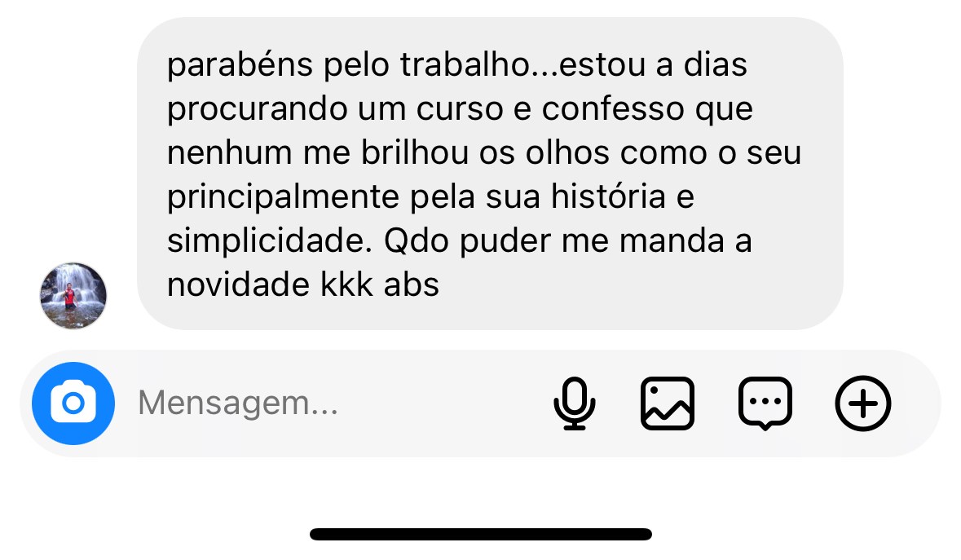961x560 pixels.
Task: Click the word "Qdo" in the message
Action: point(417,240)
